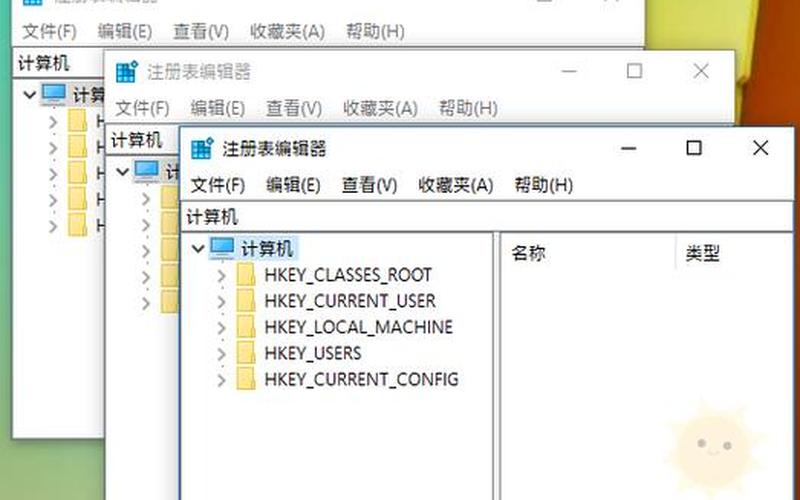Open 帮助(H) menu in the middle window

click(468, 108)
